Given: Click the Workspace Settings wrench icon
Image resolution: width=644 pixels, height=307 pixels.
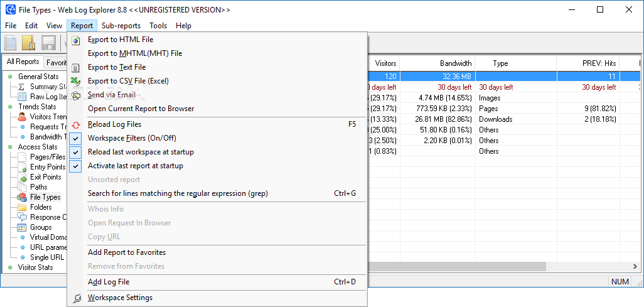Looking at the screenshot, I should (x=75, y=298).
